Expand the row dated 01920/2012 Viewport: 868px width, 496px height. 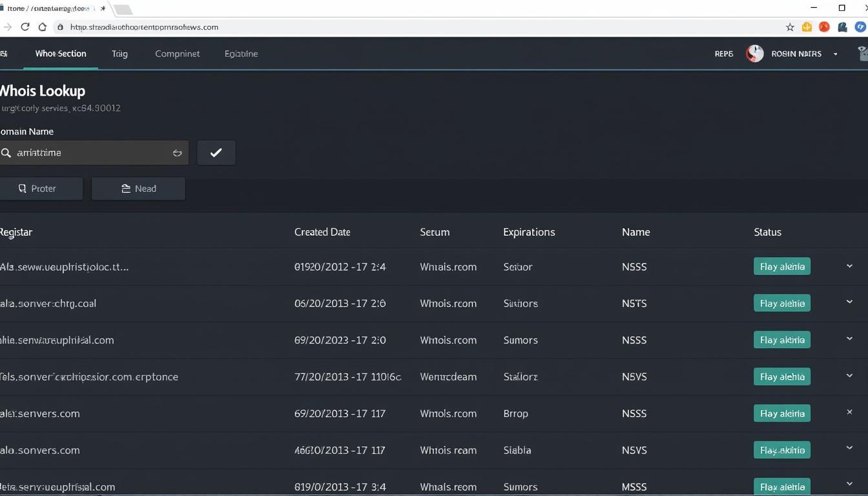pos(849,266)
